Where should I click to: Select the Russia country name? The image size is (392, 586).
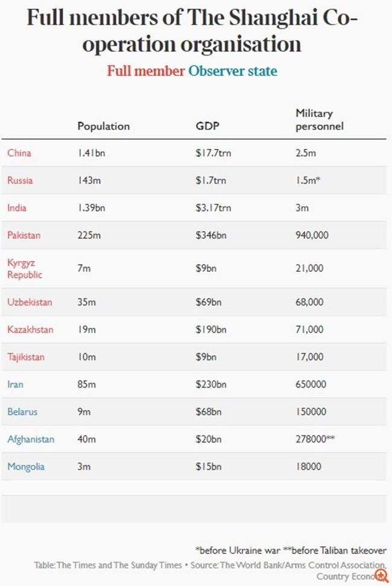20,180
